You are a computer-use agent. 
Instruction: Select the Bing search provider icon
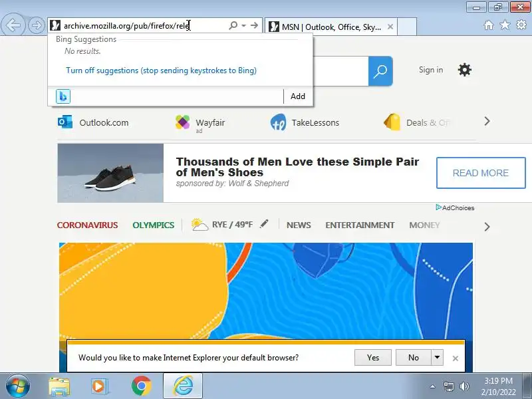point(63,96)
